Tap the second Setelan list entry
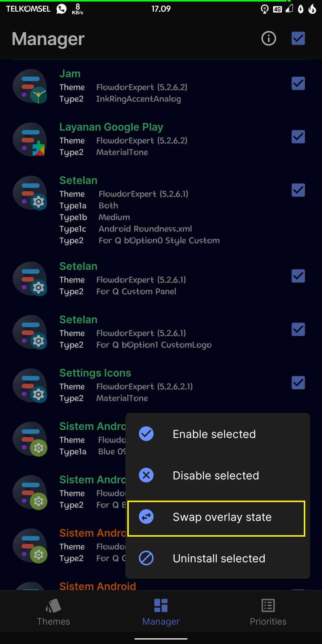Image resolution: width=322 pixels, height=644 pixels. 119,278
